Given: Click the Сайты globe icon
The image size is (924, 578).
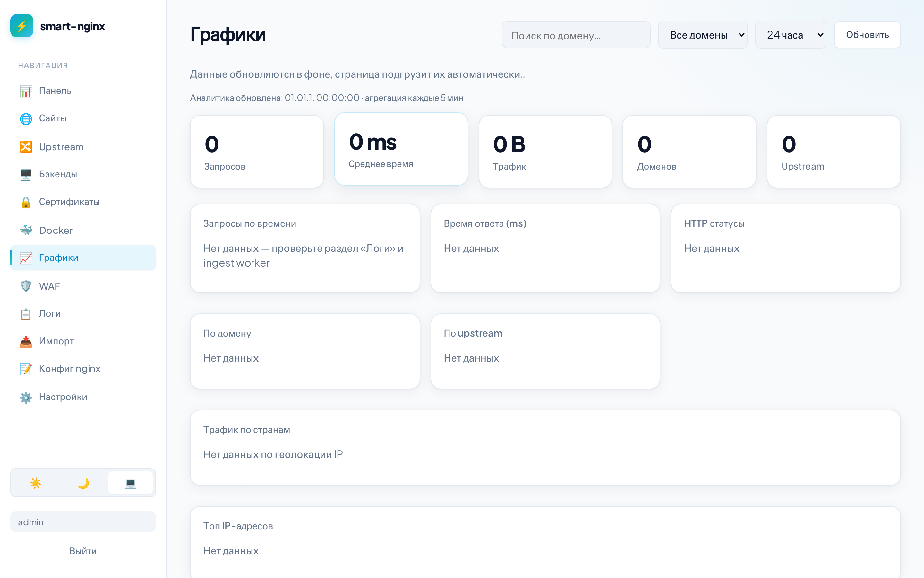Looking at the screenshot, I should click(26, 118).
